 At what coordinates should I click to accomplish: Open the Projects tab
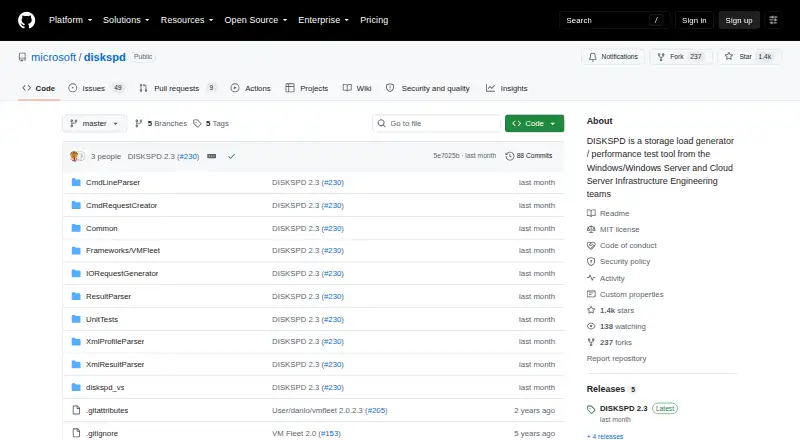[x=307, y=88]
